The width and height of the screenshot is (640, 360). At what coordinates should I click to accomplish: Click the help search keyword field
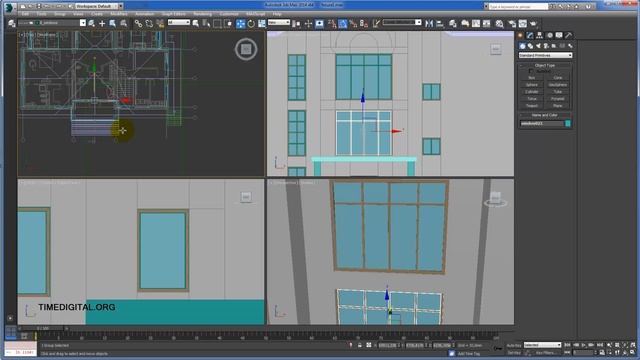pyautogui.click(x=518, y=7)
